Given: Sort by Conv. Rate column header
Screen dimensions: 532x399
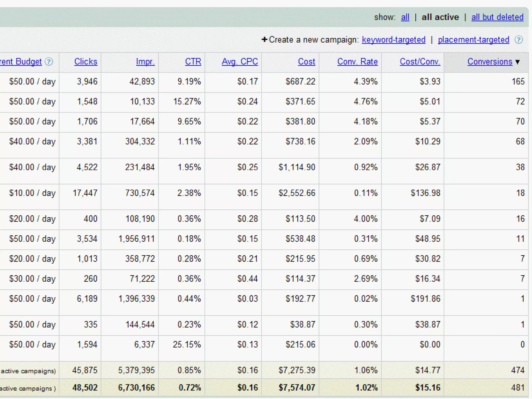Looking at the screenshot, I should (357, 62).
